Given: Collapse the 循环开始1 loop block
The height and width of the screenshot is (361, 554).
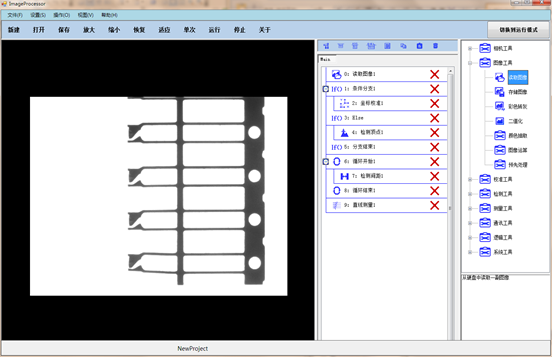Looking at the screenshot, I should (x=326, y=162).
